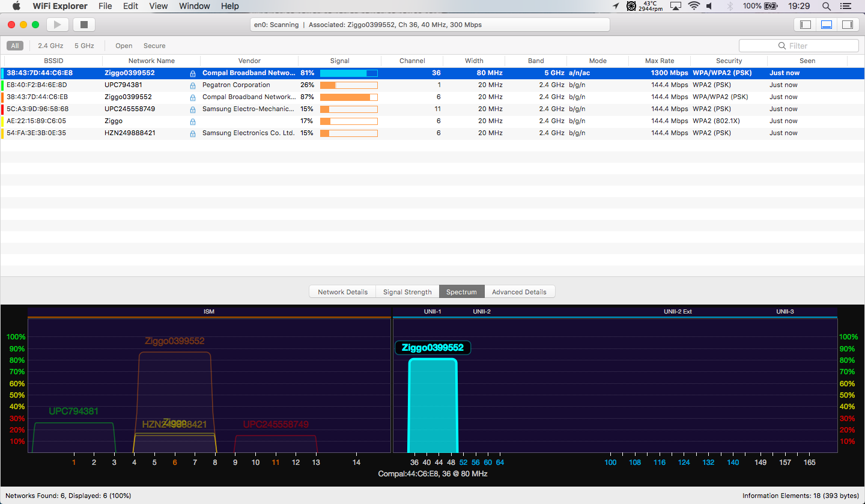Sort by the Security column header

(x=729, y=61)
